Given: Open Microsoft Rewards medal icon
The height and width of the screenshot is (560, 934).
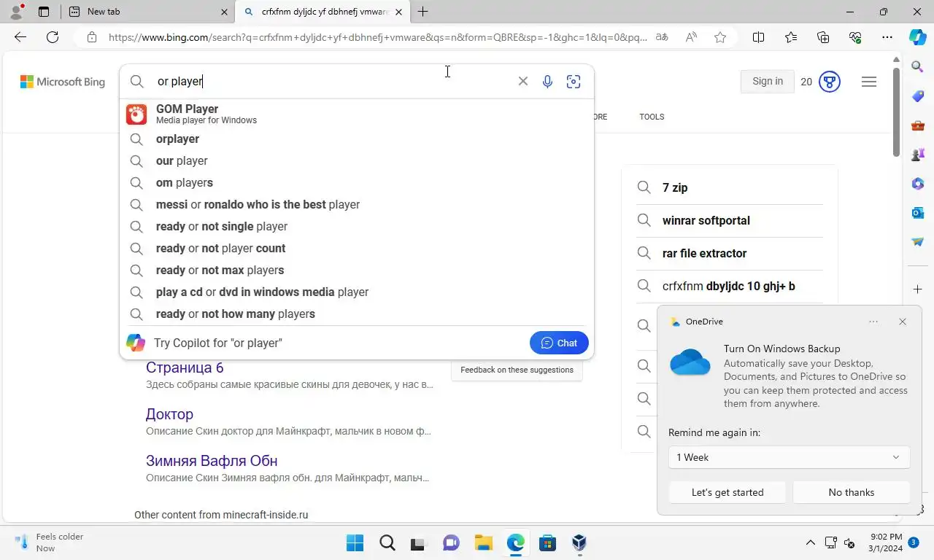Looking at the screenshot, I should 830,82.
